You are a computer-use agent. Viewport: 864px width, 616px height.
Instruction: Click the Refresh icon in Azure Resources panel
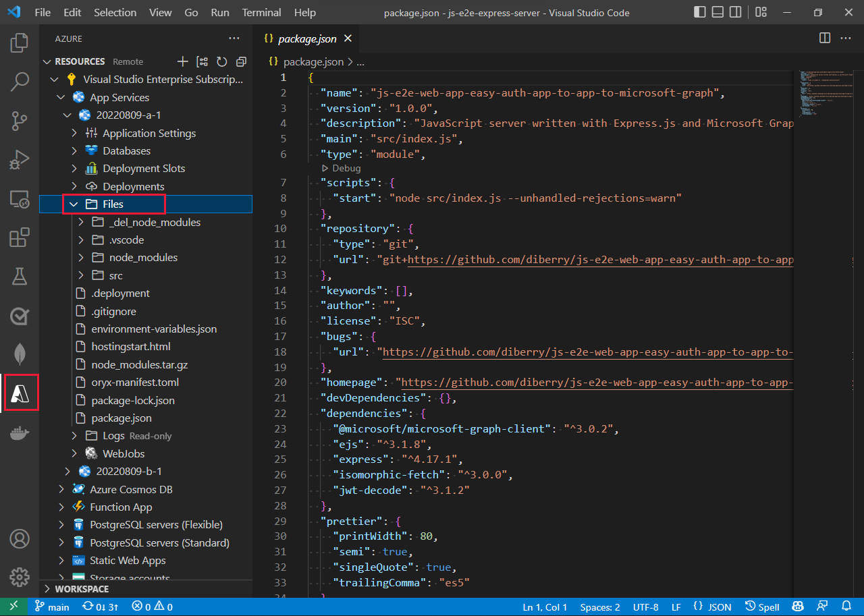pyautogui.click(x=221, y=61)
